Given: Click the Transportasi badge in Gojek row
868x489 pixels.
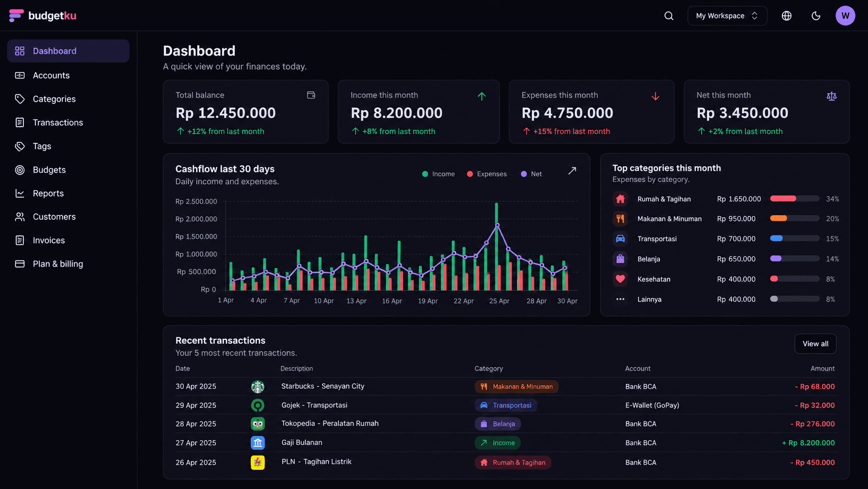Looking at the screenshot, I should tap(506, 405).
